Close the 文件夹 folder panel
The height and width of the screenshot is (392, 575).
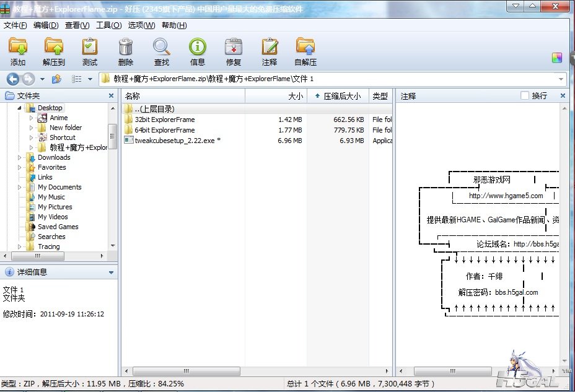point(112,96)
